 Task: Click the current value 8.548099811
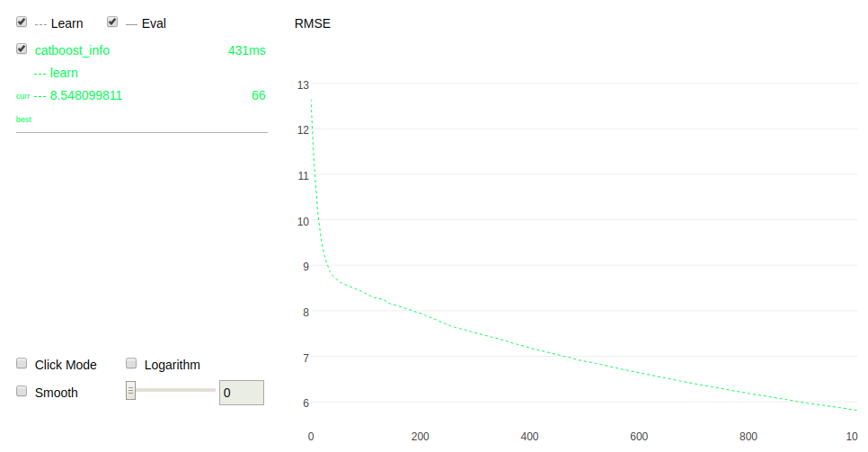86,95
